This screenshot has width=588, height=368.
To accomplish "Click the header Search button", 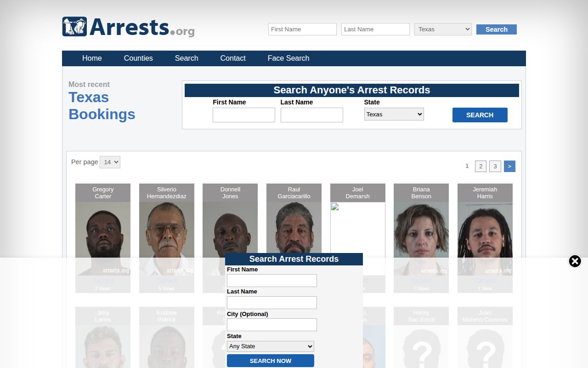I will [497, 29].
